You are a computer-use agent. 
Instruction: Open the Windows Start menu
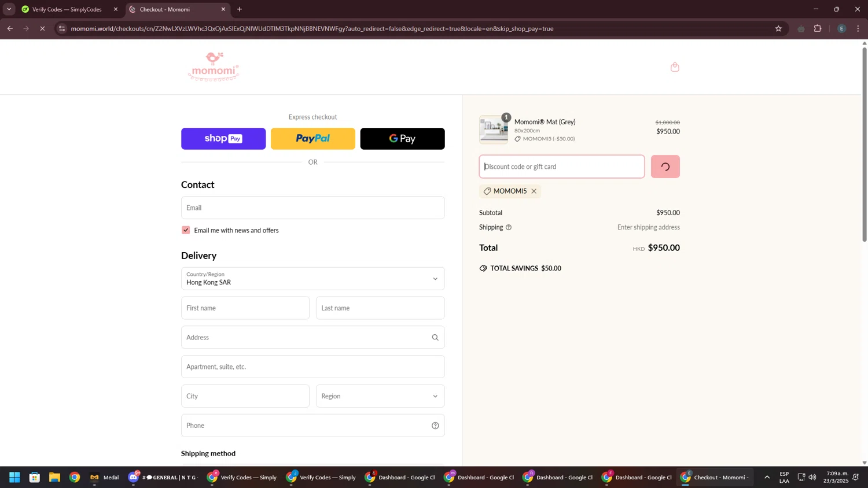click(14, 478)
